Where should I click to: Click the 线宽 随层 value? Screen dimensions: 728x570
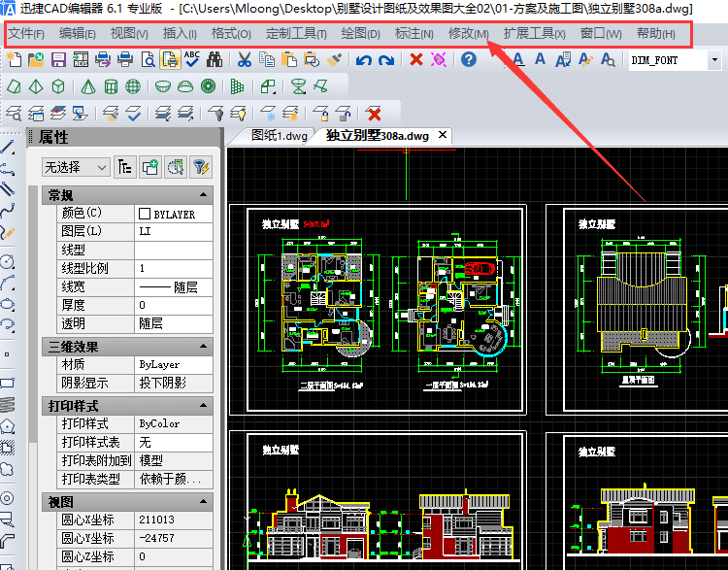(174, 287)
